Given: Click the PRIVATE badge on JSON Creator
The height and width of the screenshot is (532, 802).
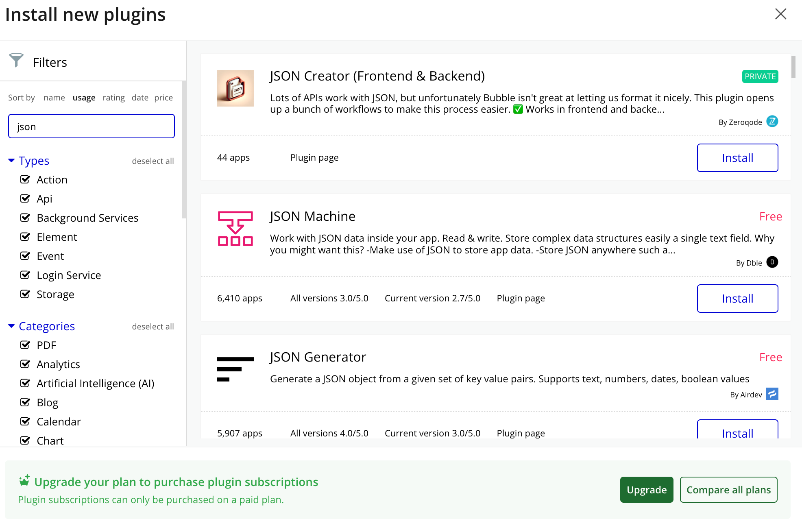Looking at the screenshot, I should pyautogui.click(x=760, y=76).
